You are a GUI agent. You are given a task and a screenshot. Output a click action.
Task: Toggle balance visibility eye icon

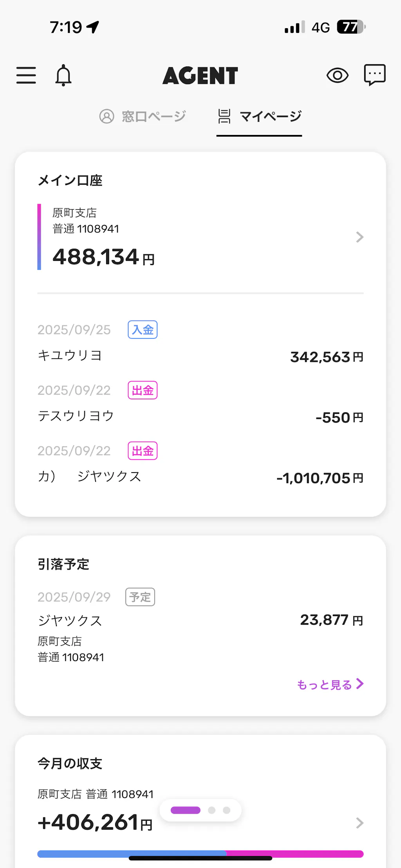point(337,75)
